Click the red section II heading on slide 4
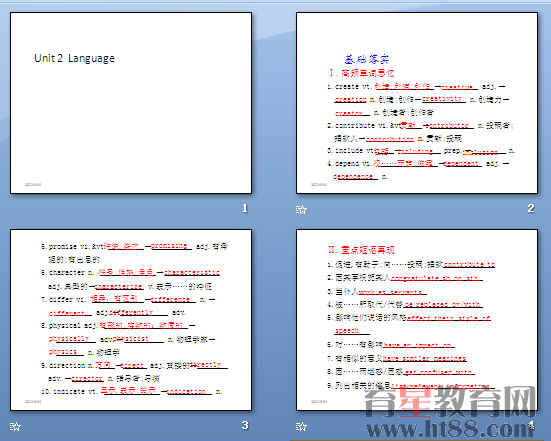Viewport: 551px width, 441px height. coord(361,250)
